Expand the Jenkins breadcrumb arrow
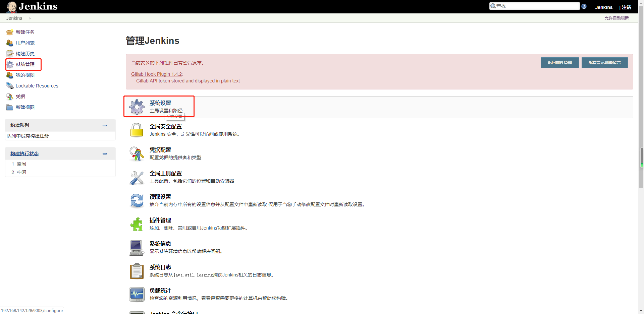The height and width of the screenshot is (314, 644). [30, 18]
